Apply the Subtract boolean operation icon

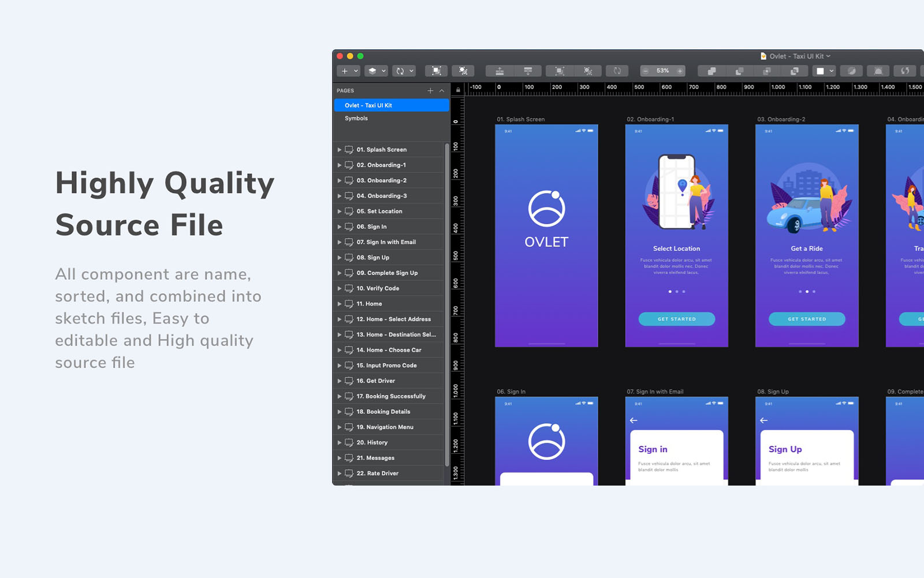pos(739,71)
